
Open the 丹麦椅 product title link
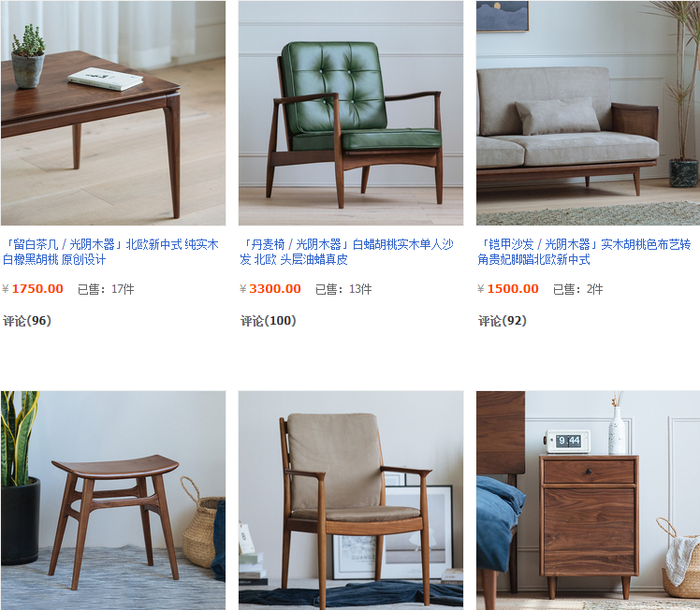pos(347,252)
